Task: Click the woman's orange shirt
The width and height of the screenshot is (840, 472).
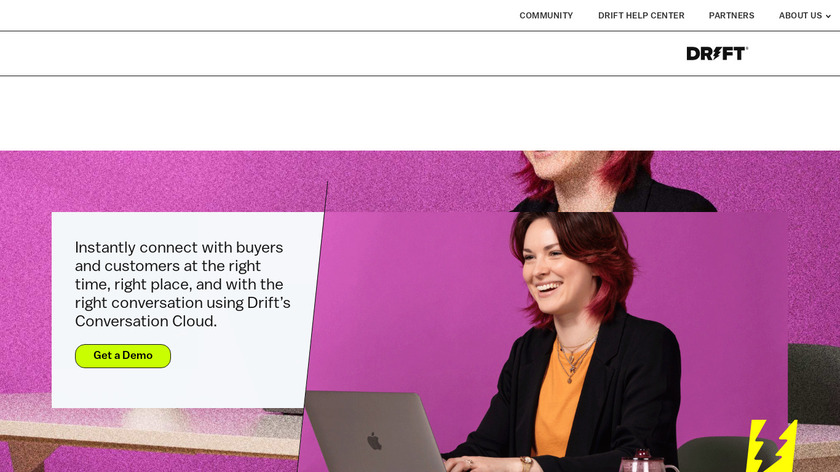Action: [560, 396]
